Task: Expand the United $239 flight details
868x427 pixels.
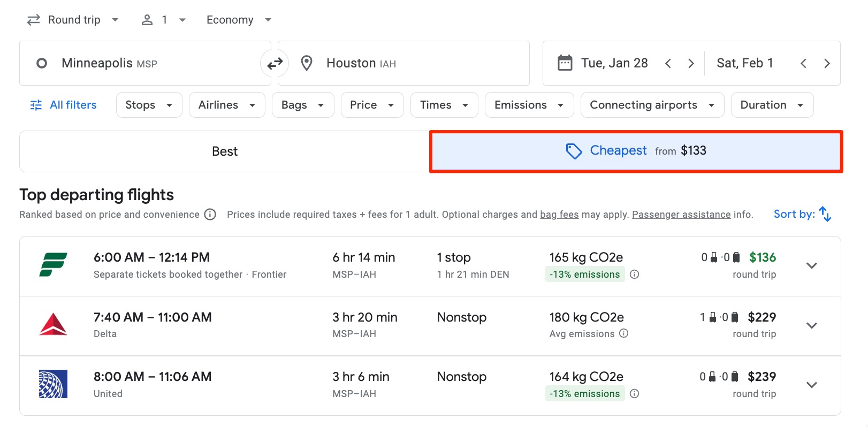Action: [812, 385]
